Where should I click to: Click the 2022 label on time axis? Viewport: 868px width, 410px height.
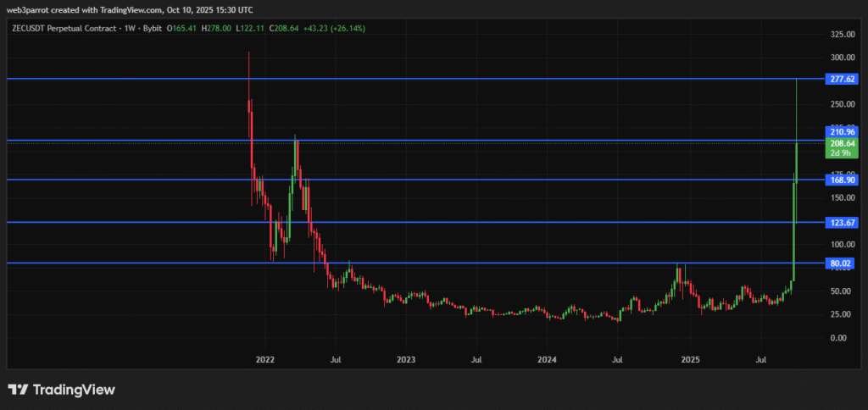pyautogui.click(x=265, y=359)
